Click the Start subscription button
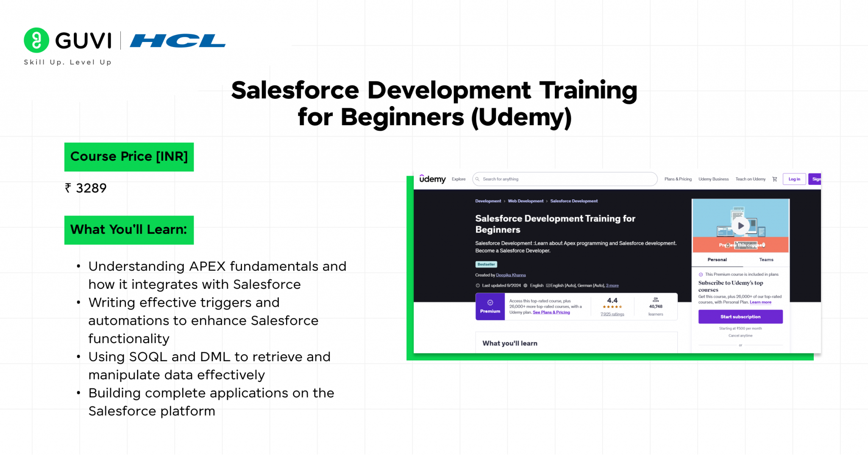Viewport: 868px width, 456px height. pyautogui.click(x=740, y=317)
